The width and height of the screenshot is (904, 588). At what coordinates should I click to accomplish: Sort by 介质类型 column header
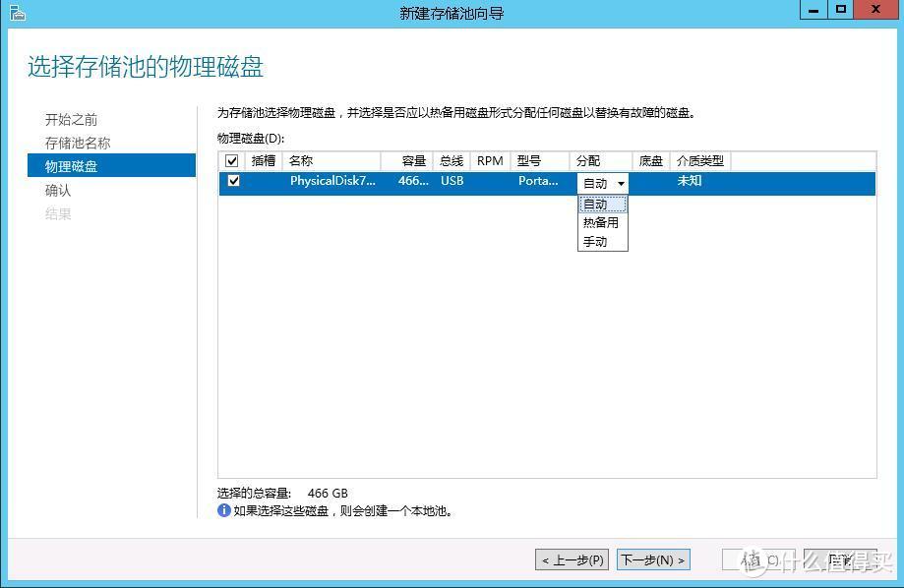click(x=700, y=161)
